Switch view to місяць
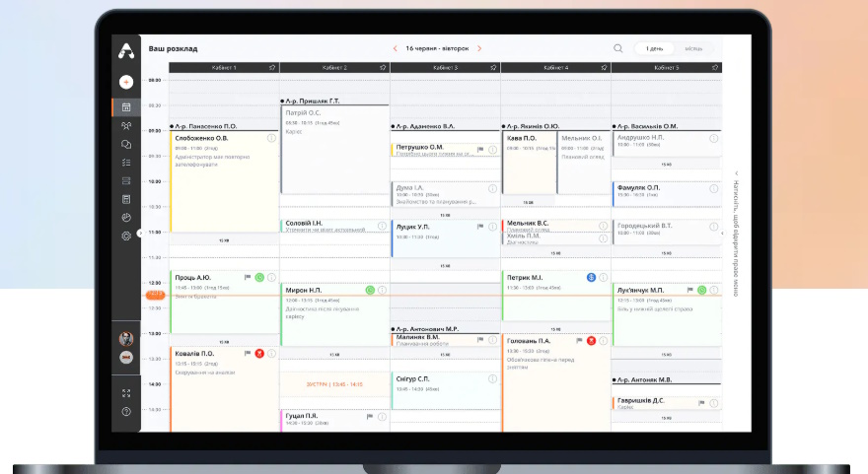 point(694,48)
